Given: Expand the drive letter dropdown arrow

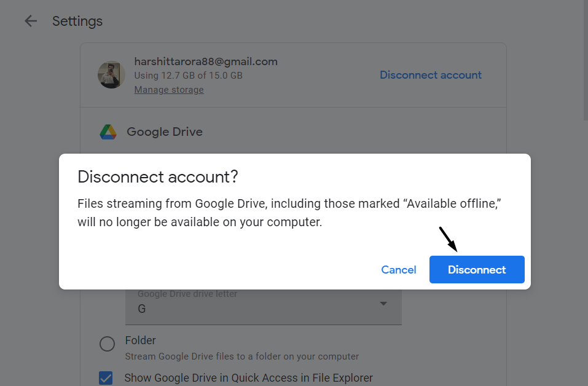Looking at the screenshot, I should [x=383, y=304].
